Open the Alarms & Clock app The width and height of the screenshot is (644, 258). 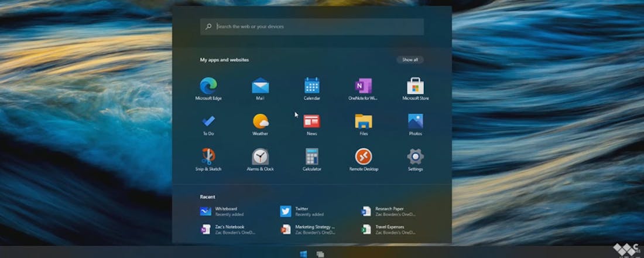(260, 159)
